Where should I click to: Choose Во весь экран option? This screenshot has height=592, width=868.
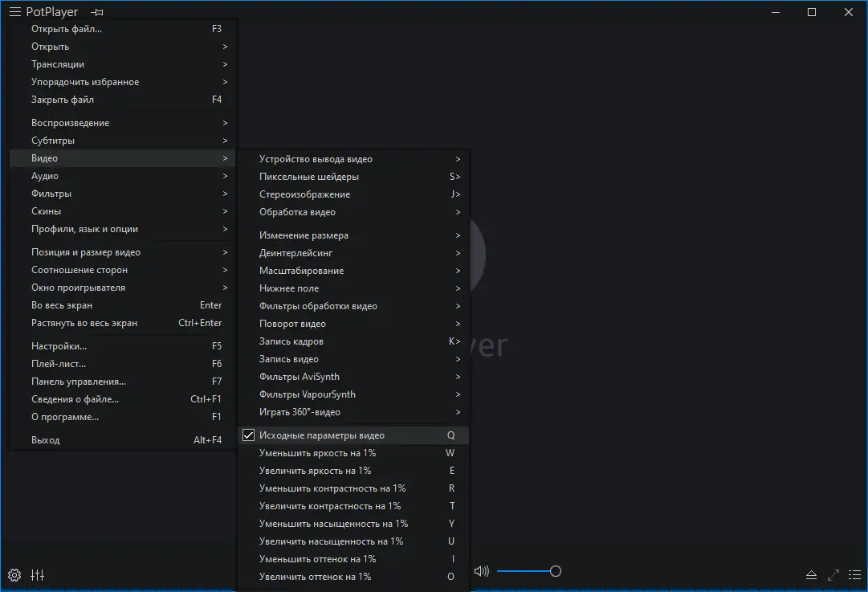tap(123, 305)
